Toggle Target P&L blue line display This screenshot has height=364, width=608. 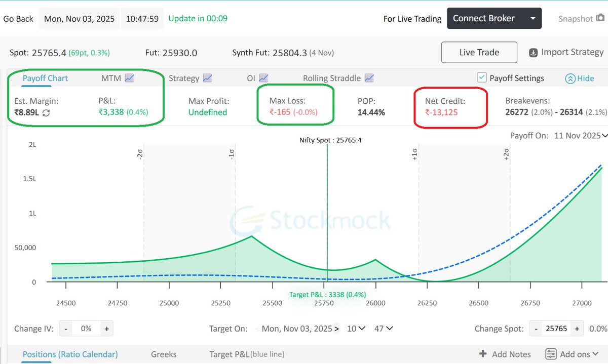247,354
